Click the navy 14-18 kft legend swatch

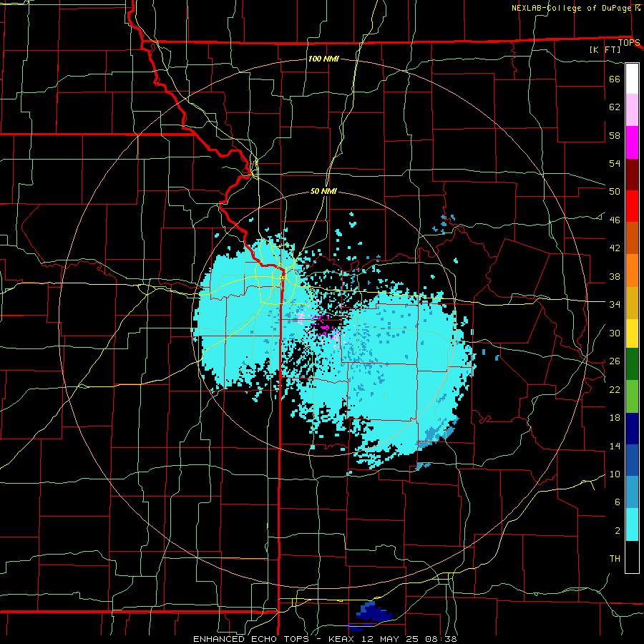click(632, 429)
